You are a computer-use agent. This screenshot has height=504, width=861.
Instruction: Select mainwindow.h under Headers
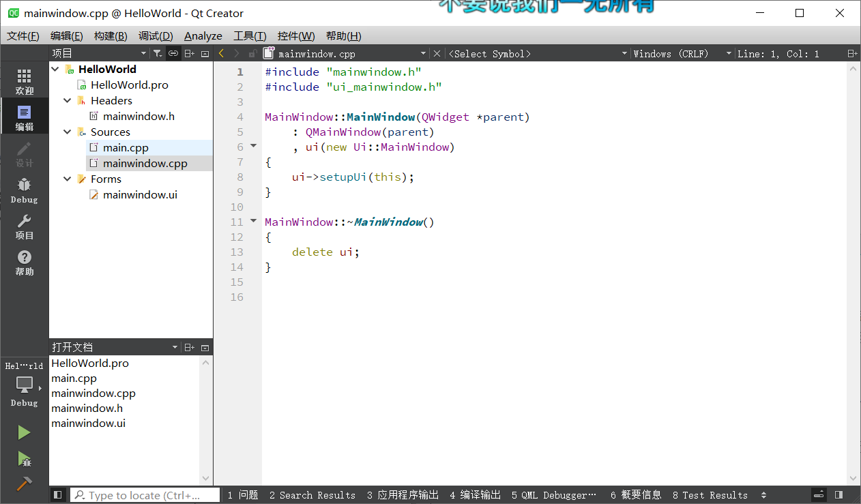138,116
